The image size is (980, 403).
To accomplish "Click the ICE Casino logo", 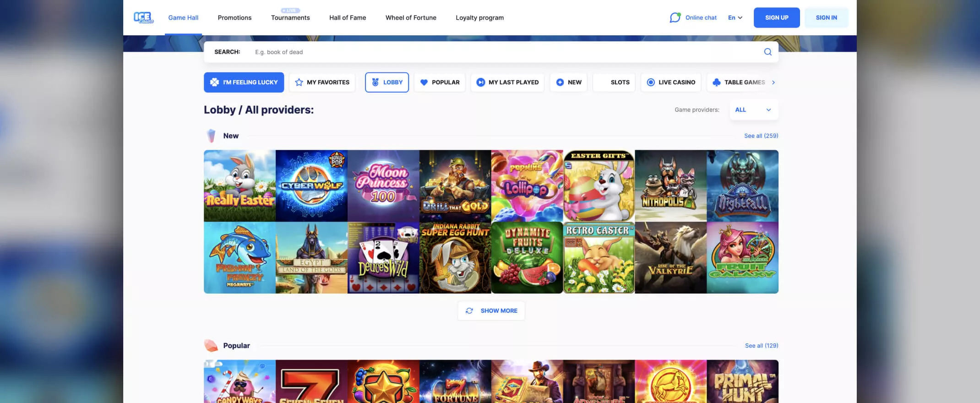I will [143, 17].
